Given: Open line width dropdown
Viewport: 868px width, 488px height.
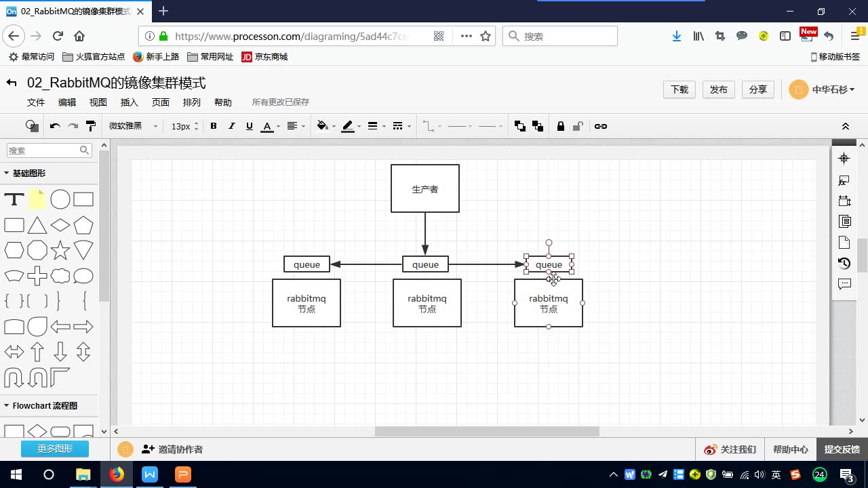Looking at the screenshot, I should tap(376, 126).
